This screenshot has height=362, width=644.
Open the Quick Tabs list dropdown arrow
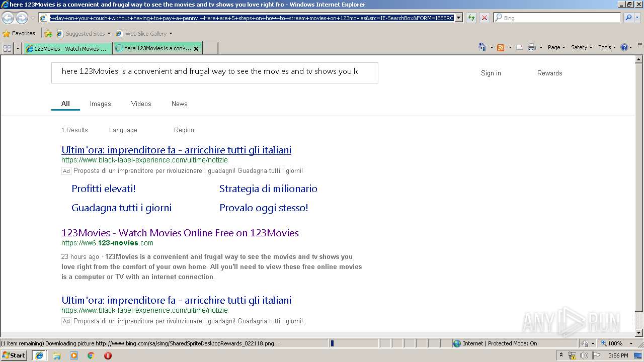click(x=18, y=48)
